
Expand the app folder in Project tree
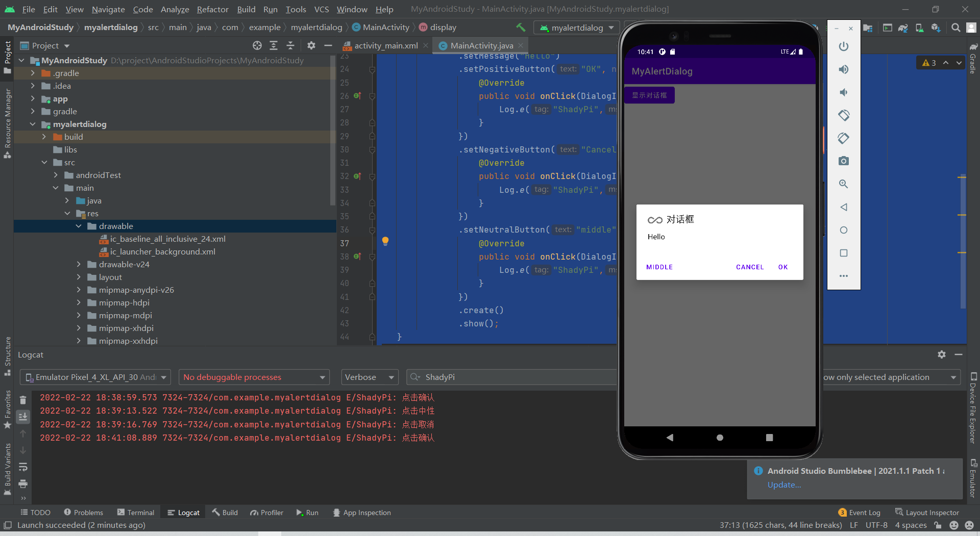[x=32, y=98]
